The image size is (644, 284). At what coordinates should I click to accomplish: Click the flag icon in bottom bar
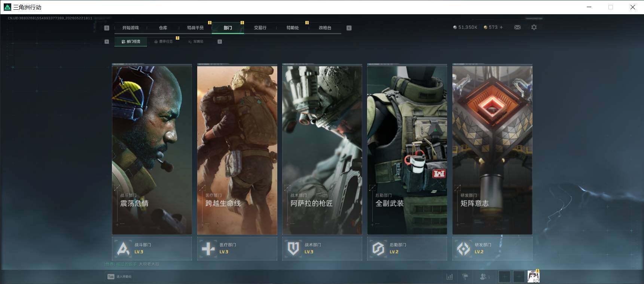[465, 277]
